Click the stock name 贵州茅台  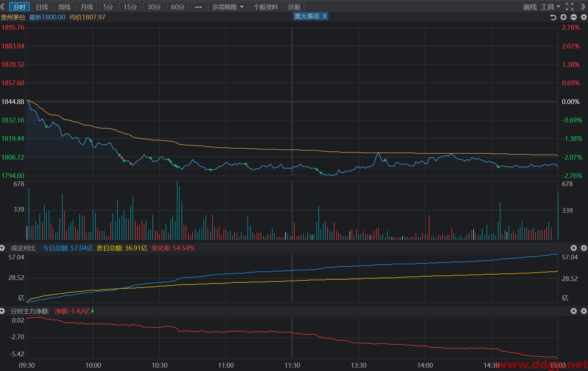pos(13,17)
